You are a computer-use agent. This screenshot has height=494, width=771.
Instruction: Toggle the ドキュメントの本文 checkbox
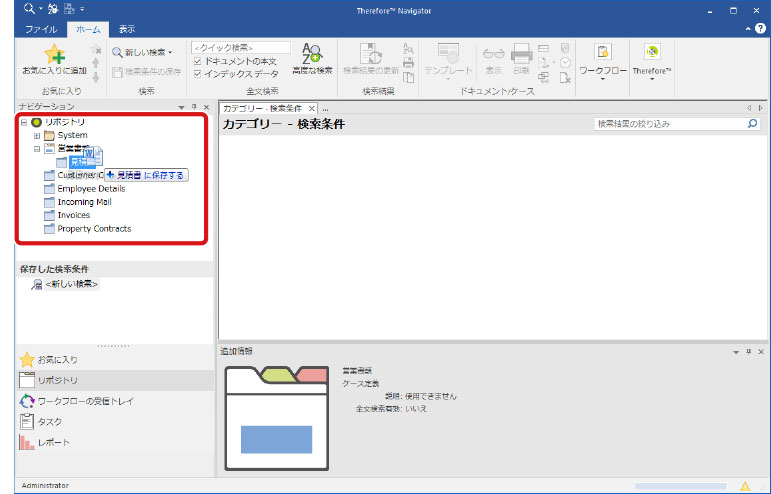coord(197,61)
